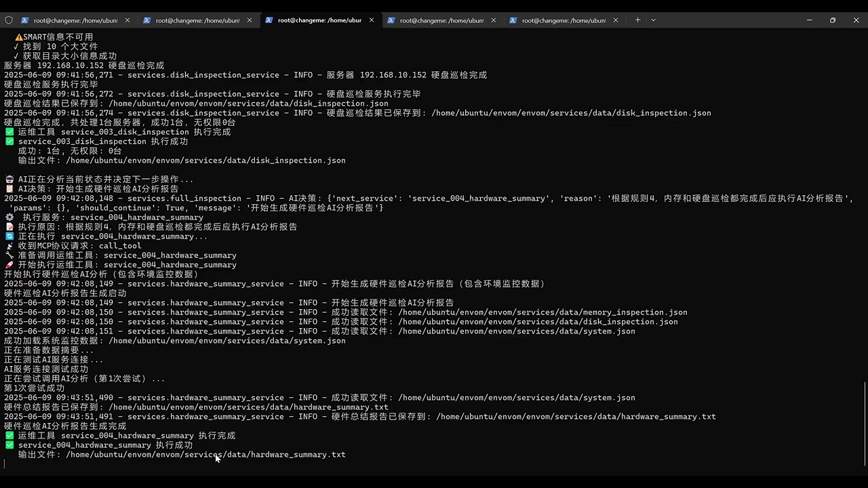Click the line '正在测试AI服务连接...'
The image size is (868, 488).
point(54,360)
